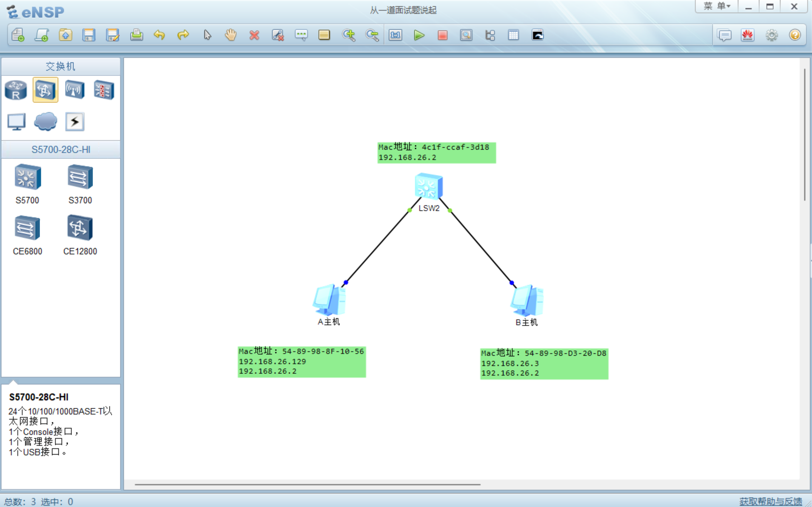Image resolution: width=812 pixels, height=507 pixels.
Task: Select the A主机 PC on canvas
Action: tap(330, 299)
